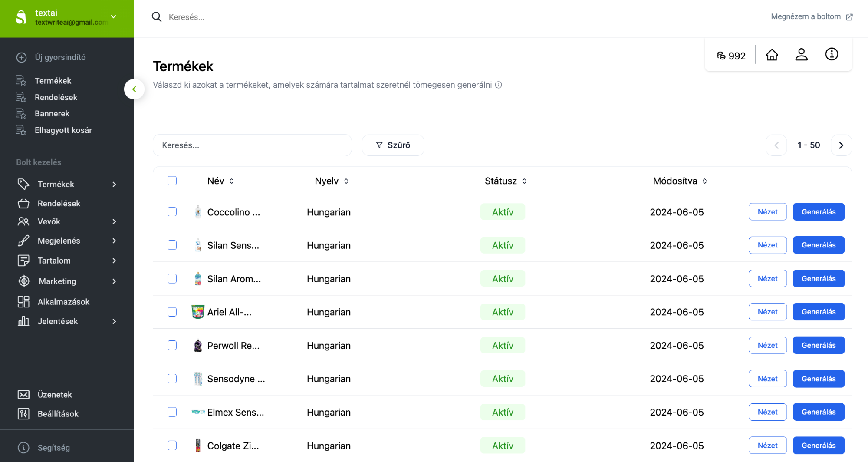The width and height of the screenshot is (868, 462).
Task: Open Termékek in the quick-launch list
Action: [x=53, y=81]
